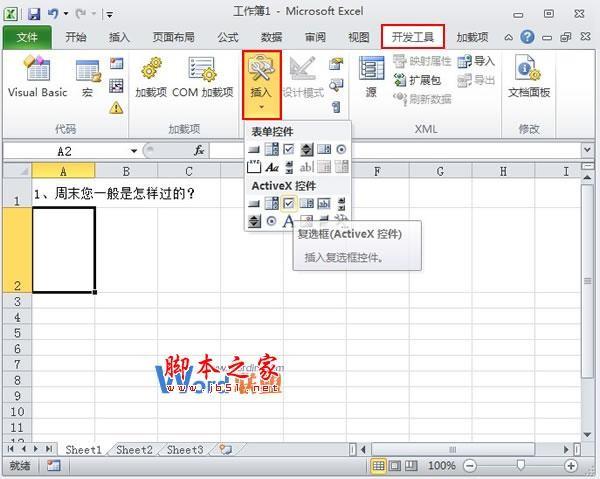Insert ActiveX Label (A)
Screen dimensions: 600x479
pos(289,221)
